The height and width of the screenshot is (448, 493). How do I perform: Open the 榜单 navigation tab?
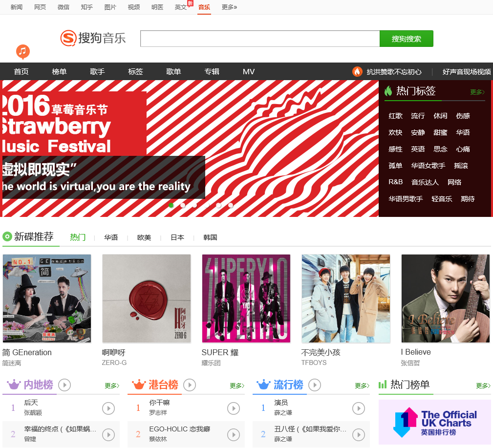(59, 72)
